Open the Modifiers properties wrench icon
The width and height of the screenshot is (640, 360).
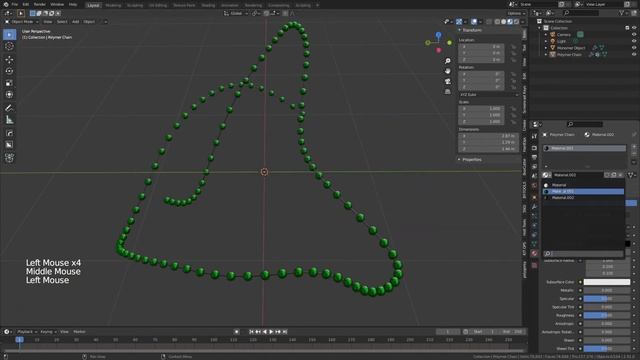(534, 207)
